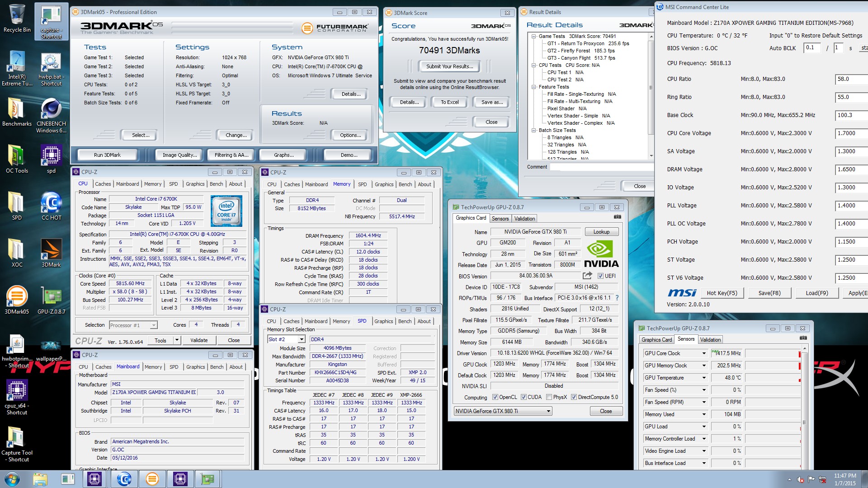
Task: Launch GPU-Z.0.8.7 desktop icon
Action: point(51,300)
